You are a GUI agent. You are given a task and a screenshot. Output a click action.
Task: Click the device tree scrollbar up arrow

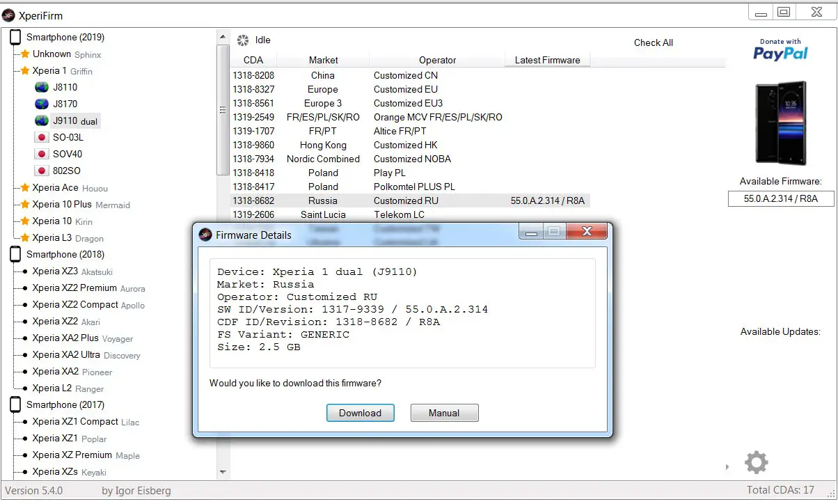(x=223, y=36)
